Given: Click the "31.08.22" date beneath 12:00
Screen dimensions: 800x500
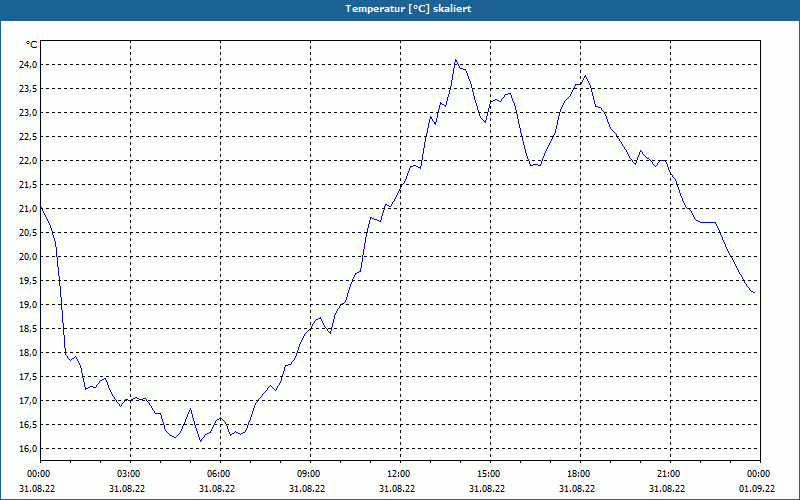Looking at the screenshot, I should tap(397, 489).
